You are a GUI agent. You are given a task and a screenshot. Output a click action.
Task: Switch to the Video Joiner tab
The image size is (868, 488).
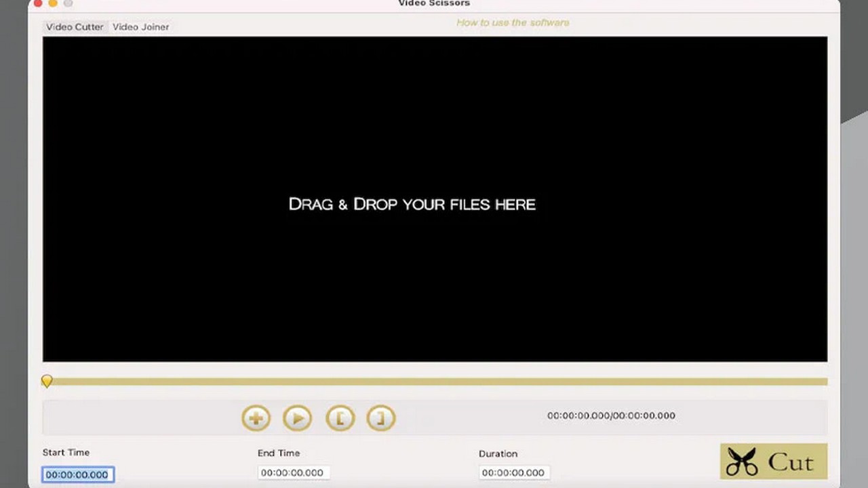click(x=140, y=27)
